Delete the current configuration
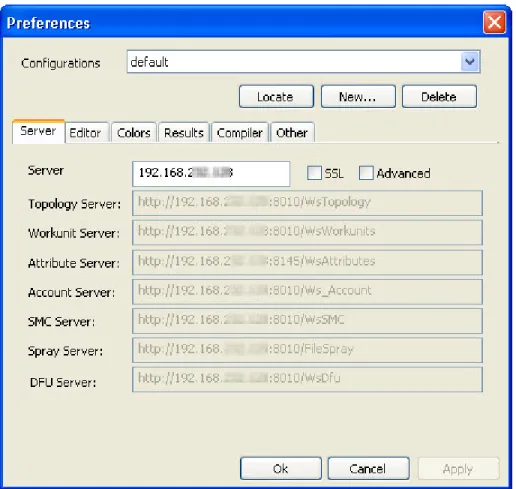Image resolution: width=516 pixels, height=489 pixels. [439, 97]
